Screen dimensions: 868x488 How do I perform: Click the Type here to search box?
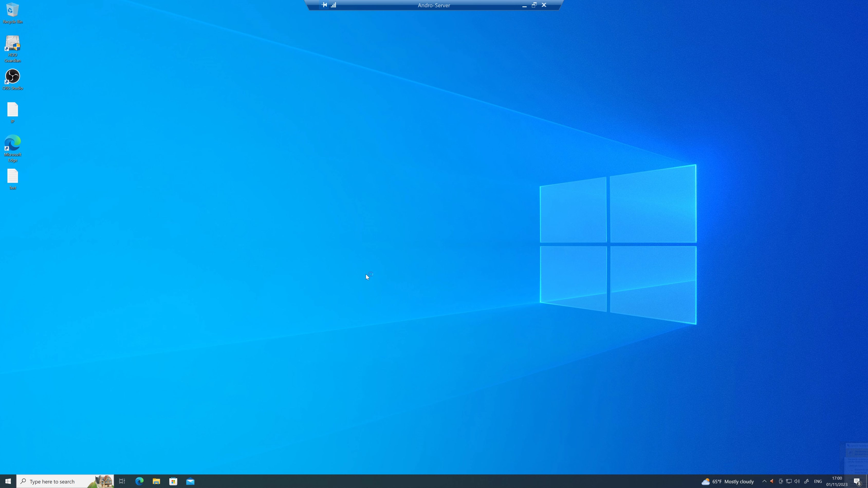coord(65,481)
